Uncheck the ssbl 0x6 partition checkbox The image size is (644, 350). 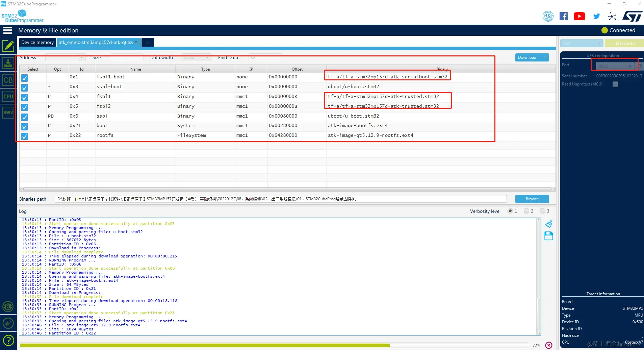24,117
